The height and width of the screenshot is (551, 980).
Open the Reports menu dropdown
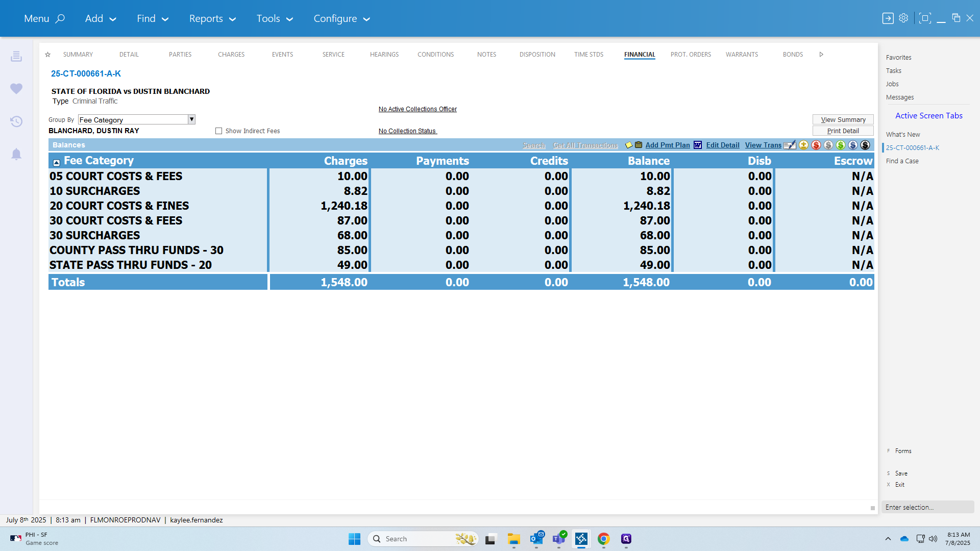[212, 19]
